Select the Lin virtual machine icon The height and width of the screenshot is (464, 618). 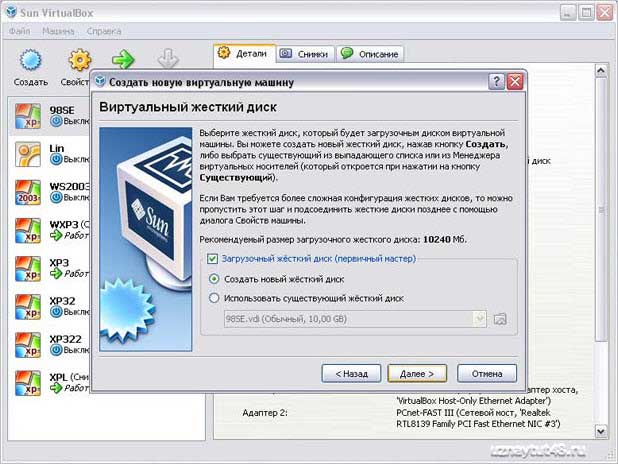[28, 154]
